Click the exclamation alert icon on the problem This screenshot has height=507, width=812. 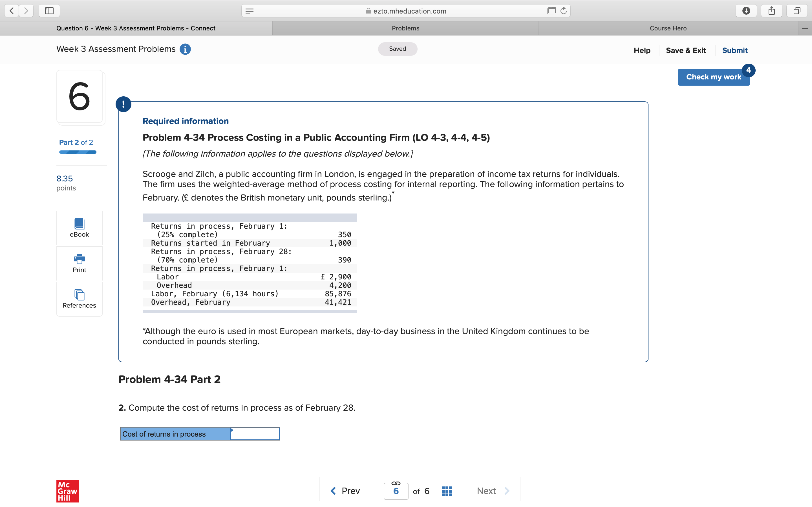click(123, 104)
